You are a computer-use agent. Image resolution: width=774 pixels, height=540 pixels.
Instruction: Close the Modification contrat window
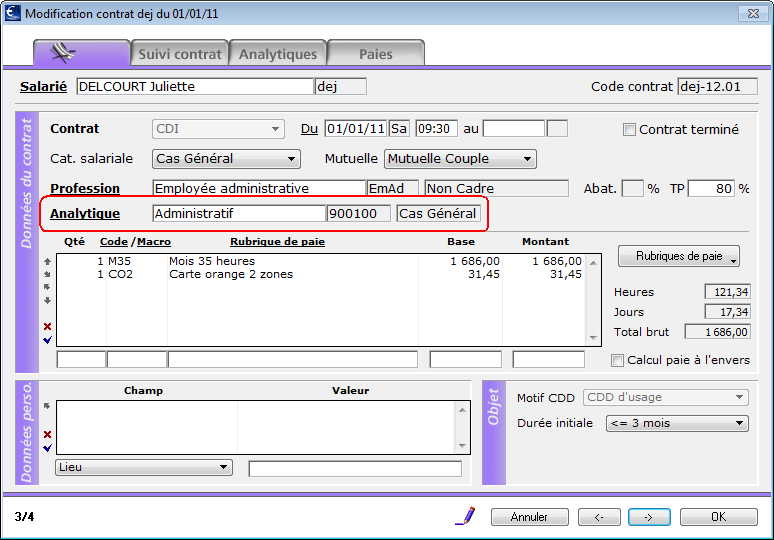coord(753,13)
